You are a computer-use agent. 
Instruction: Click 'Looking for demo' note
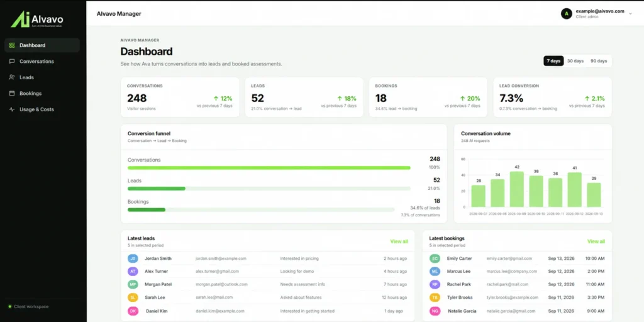click(x=298, y=272)
